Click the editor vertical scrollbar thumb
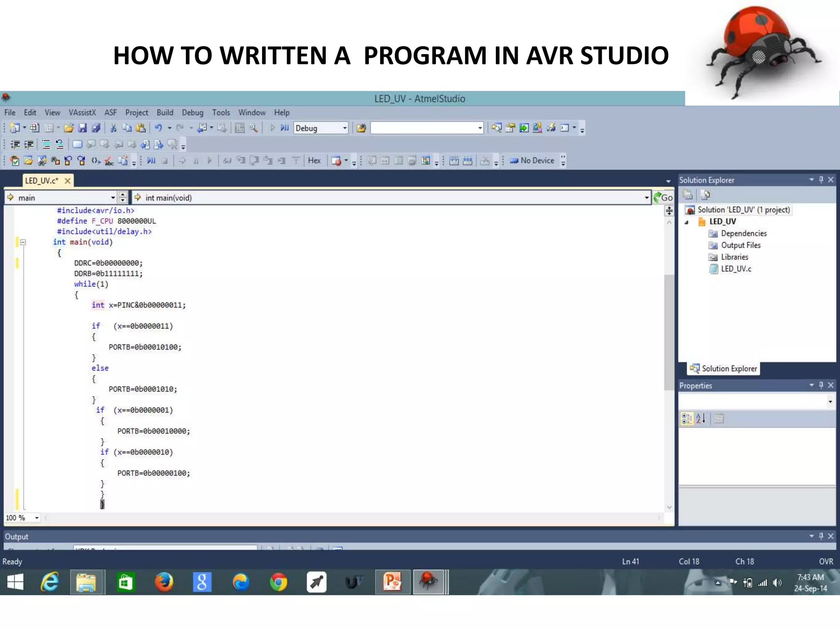The image size is (840, 630). click(x=669, y=332)
